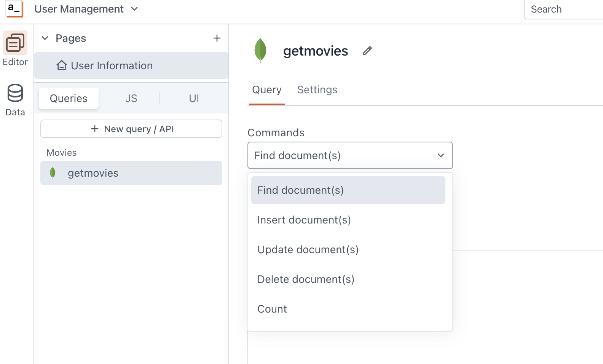Viewport: 603px width, 364px height.
Task: Click MongoDB leaf icon in getmovies list item
Action: (x=53, y=173)
